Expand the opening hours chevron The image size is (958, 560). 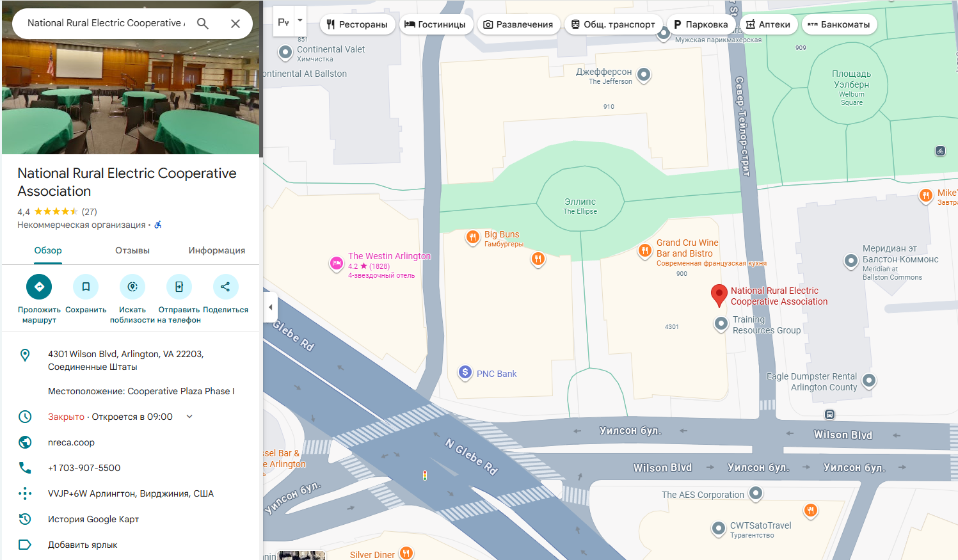(x=189, y=417)
